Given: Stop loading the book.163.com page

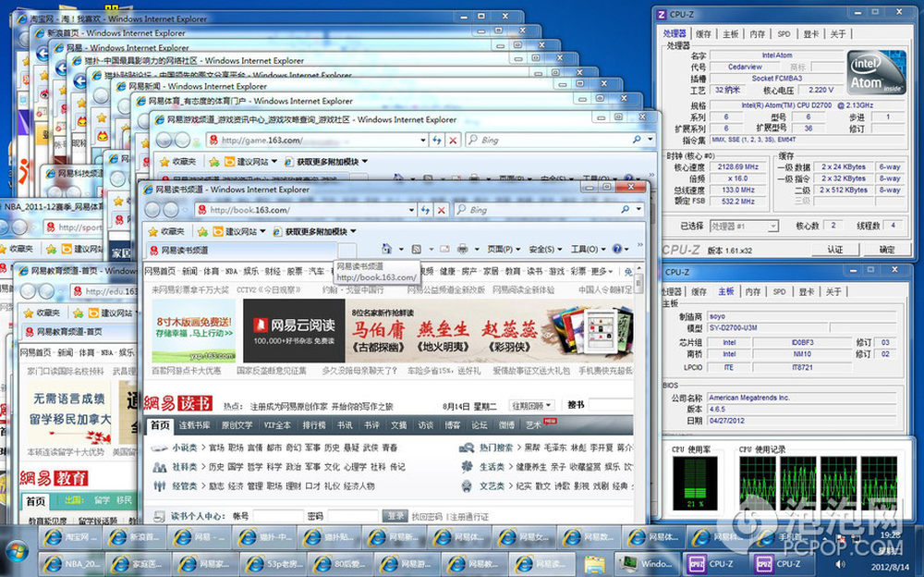Looking at the screenshot, I should tap(441, 210).
